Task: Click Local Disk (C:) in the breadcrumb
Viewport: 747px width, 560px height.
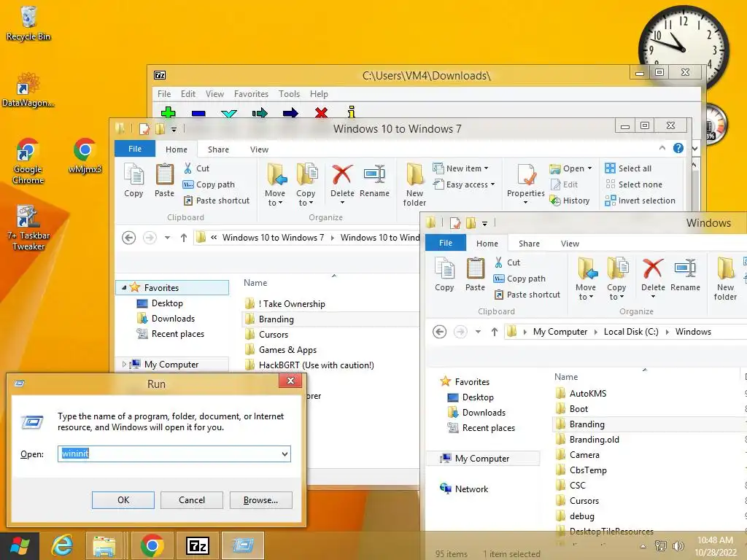Action: [631, 332]
